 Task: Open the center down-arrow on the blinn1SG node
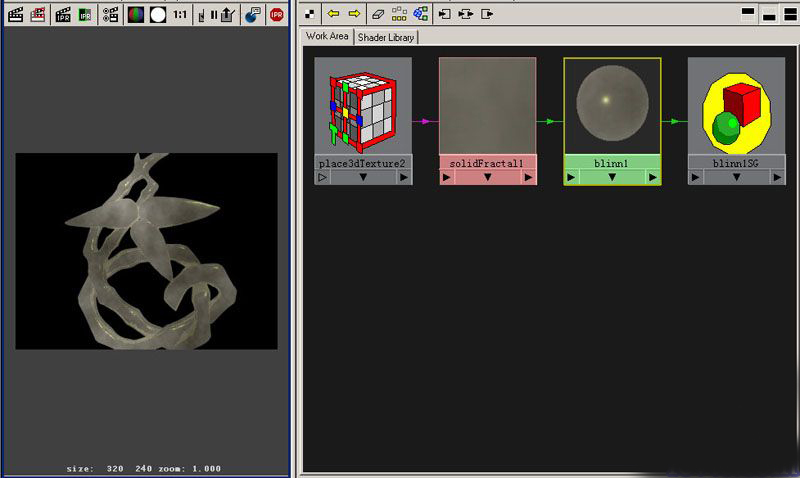point(736,177)
